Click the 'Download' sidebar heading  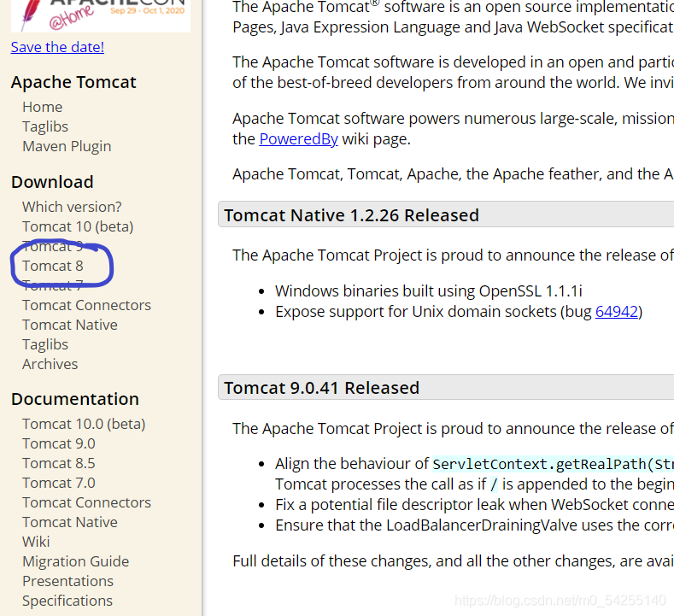pos(52,182)
